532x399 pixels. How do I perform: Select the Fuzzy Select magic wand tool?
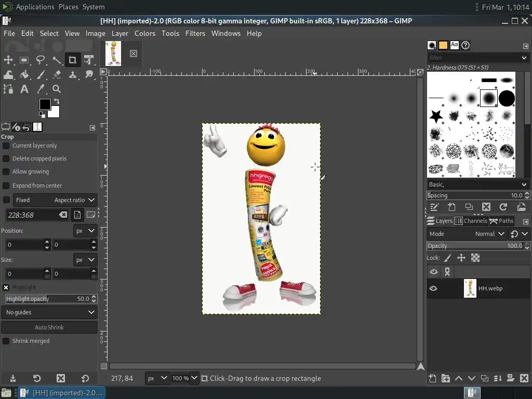(x=56, y=60)
